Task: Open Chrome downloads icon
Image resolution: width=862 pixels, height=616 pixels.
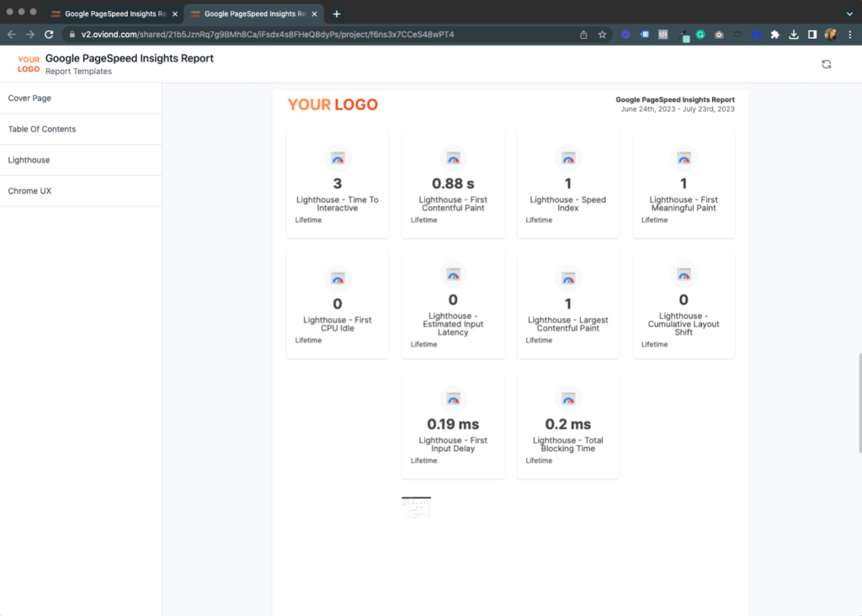Action: (x=793, y=35)
